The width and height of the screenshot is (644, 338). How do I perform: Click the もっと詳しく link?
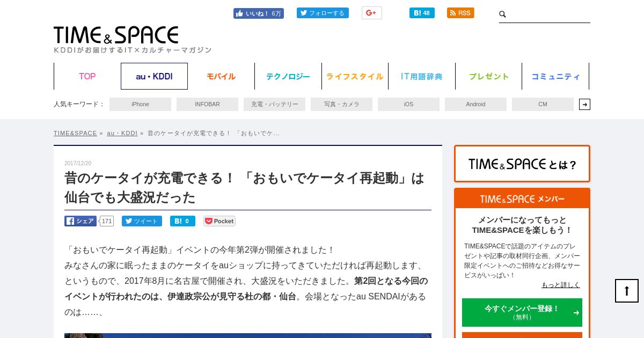561,285
